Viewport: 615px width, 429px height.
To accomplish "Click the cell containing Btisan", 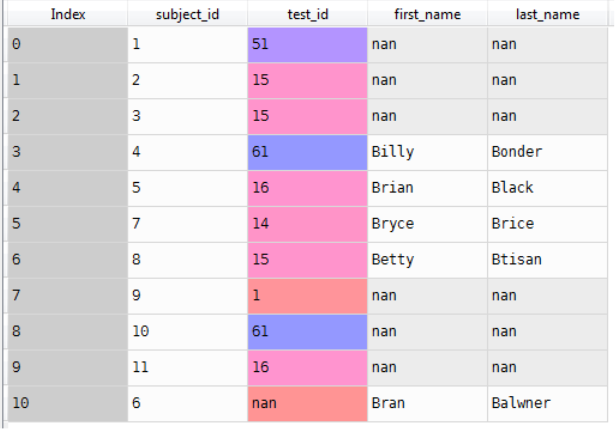I will [549, 260].
